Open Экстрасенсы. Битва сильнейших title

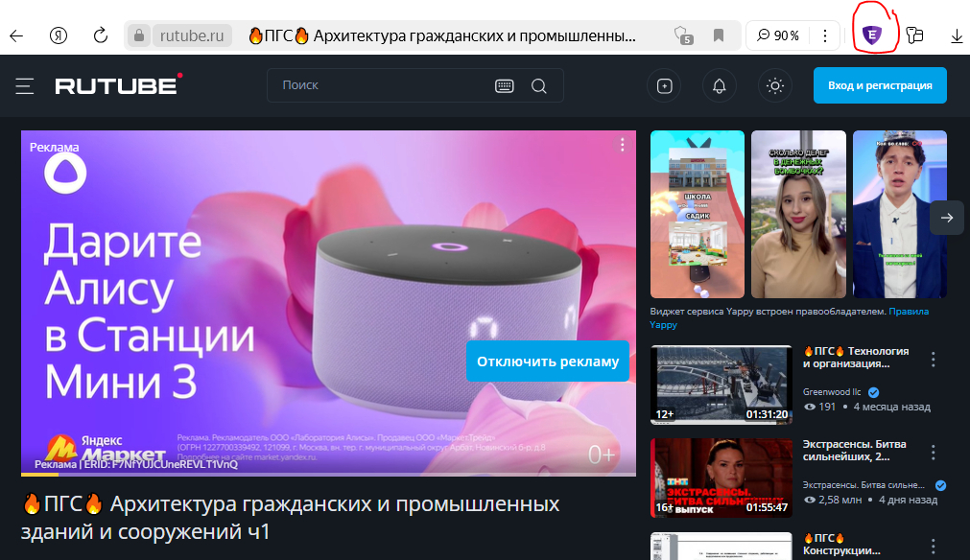pos(854,450)
